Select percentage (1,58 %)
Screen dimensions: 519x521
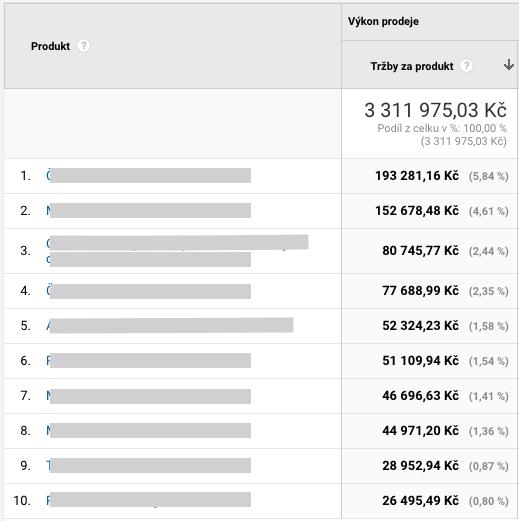tap(489, 326)
